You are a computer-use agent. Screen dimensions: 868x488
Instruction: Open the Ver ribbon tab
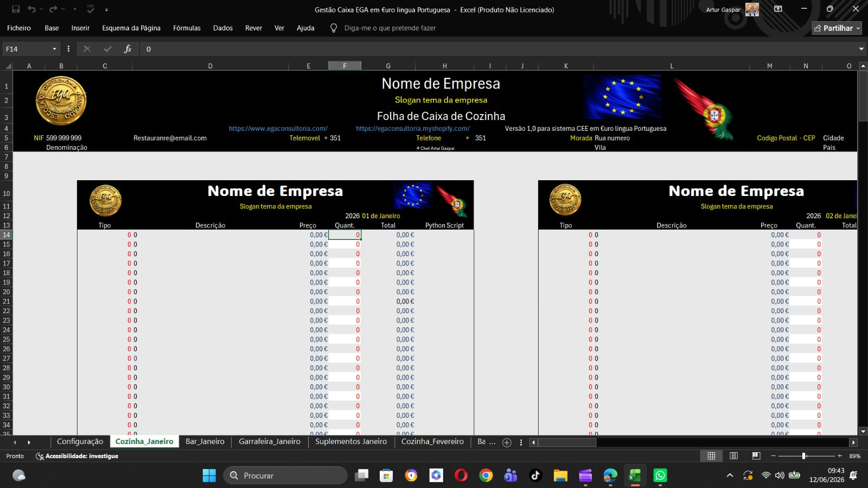click(x=279, y=28)
